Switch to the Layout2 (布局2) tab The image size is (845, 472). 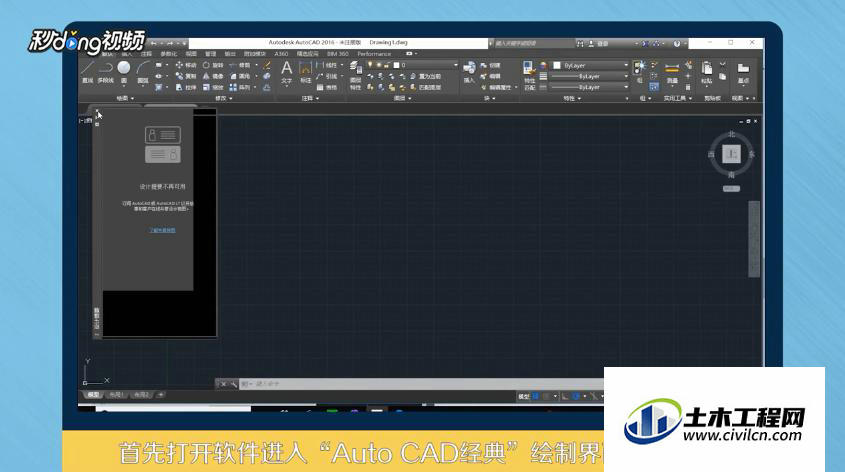tap(141, 395)
